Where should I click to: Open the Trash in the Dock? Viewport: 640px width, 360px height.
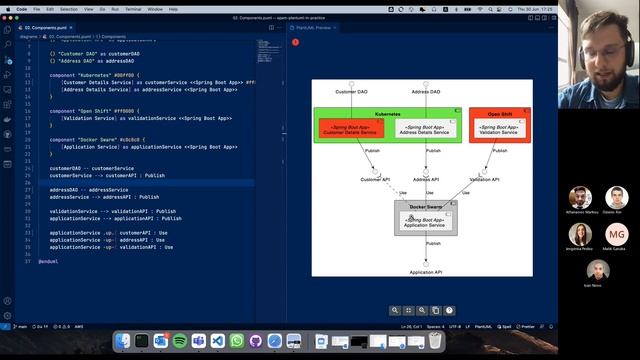[435, 341]
